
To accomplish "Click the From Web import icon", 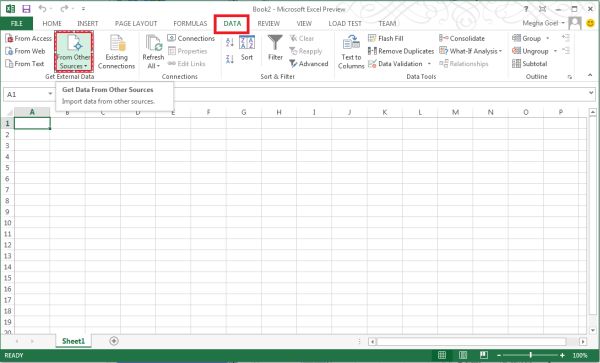I will click(x=9, y=51).
